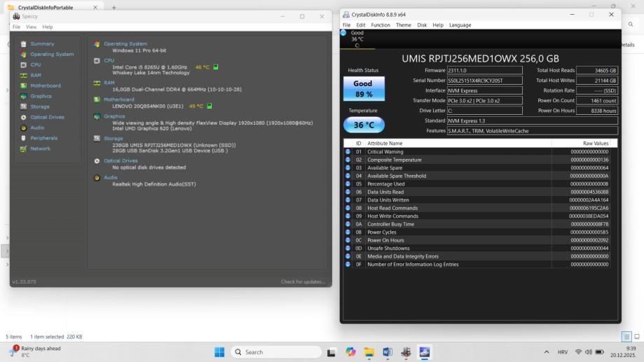The image size is (644, 362).
Task: Open CrystalDiskInfo Disk menu
Action: [422, 25]
